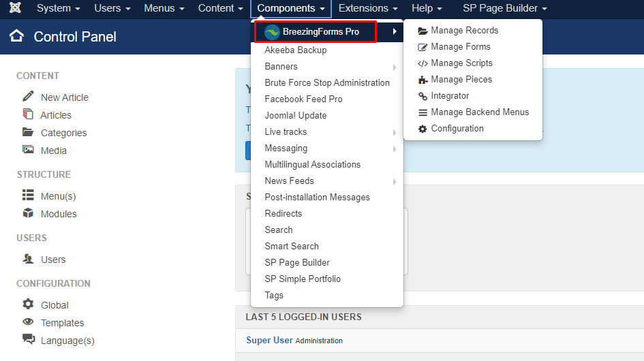This screenshot has height=361, width=644.
Task: Click the Templates eye icon
Action: [x=28, y=321]
